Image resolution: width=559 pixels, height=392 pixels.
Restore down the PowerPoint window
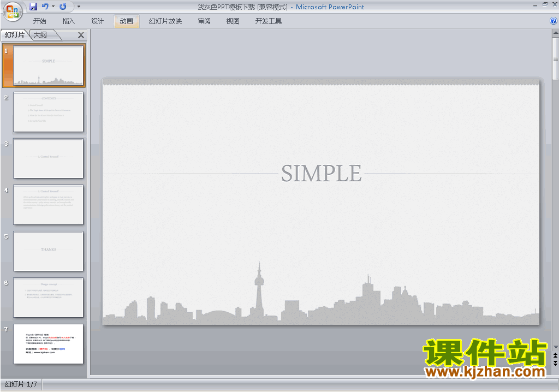coord(545,4)
